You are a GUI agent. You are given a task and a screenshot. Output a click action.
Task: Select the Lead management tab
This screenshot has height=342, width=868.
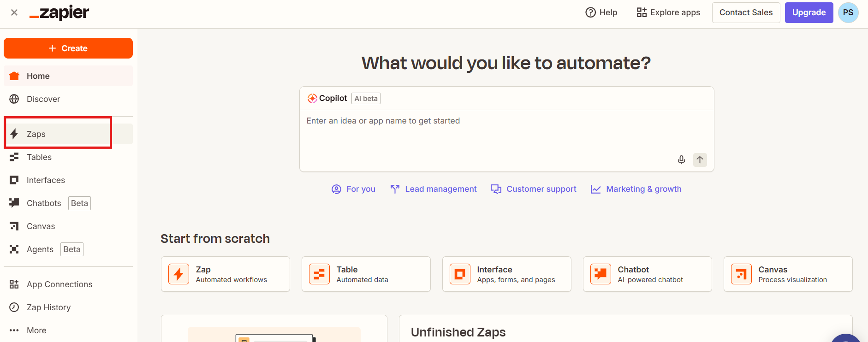433,189
